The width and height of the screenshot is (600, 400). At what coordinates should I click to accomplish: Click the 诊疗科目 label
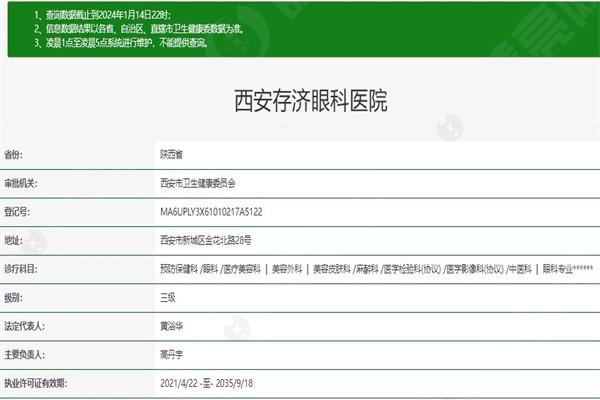pyautogui.click(x=21, y=269)
